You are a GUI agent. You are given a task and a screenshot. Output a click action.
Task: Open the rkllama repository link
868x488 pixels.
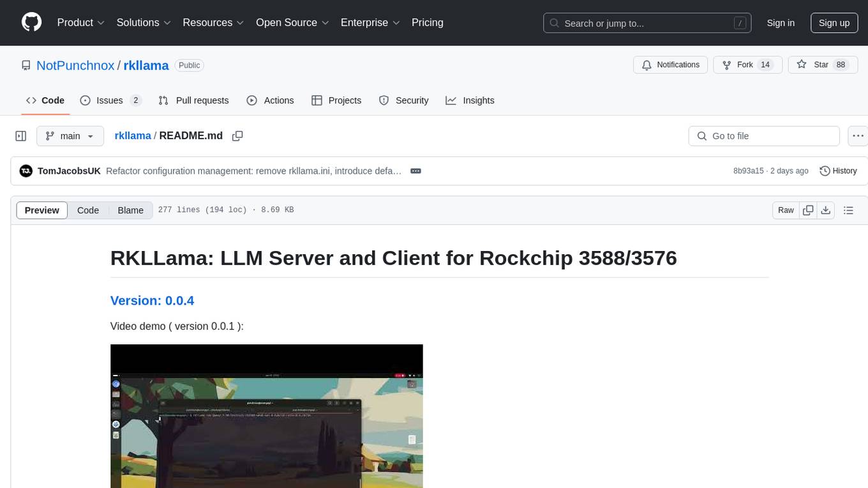point(146,65)
